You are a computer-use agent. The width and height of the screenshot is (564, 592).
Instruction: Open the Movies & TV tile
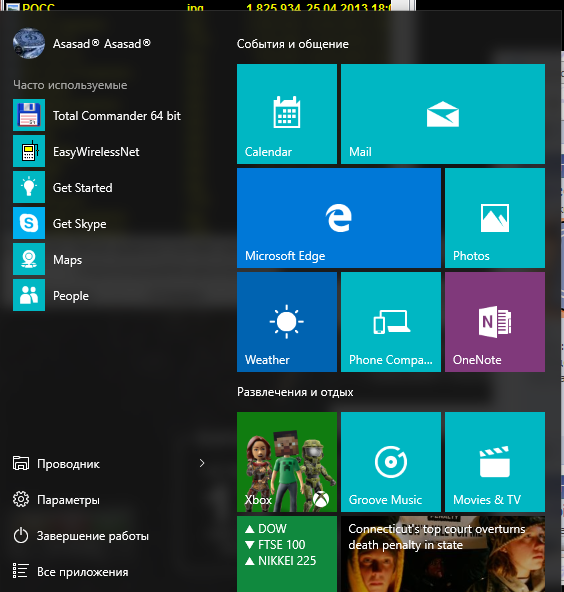(x=495, y=462)
